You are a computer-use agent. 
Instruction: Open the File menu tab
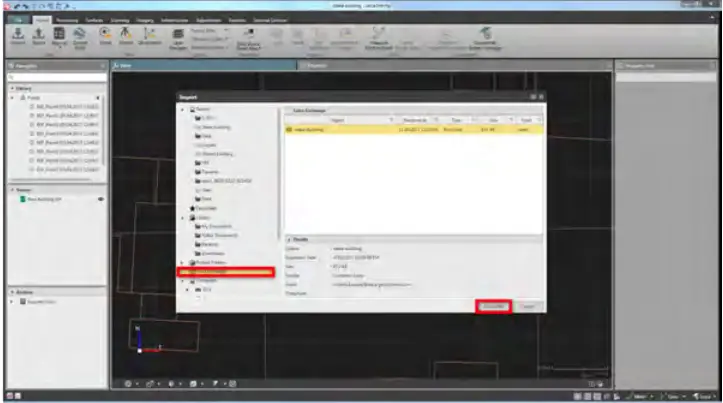click(18, 20)
